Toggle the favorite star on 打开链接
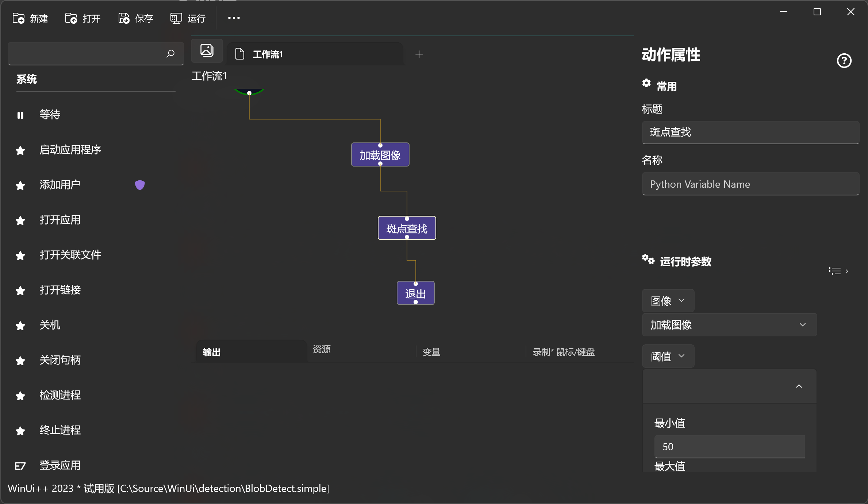868x504 pixels. click(20, 290)
